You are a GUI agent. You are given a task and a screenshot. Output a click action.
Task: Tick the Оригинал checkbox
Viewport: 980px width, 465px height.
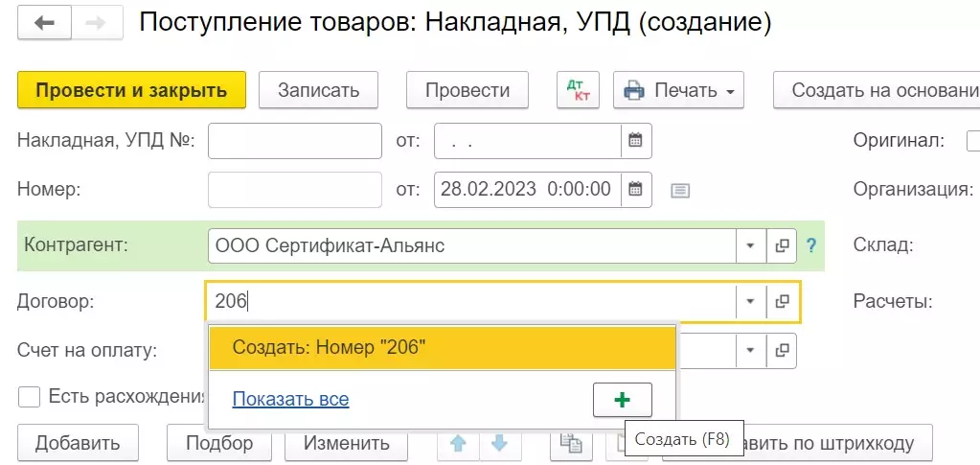(x=973, y=141)
